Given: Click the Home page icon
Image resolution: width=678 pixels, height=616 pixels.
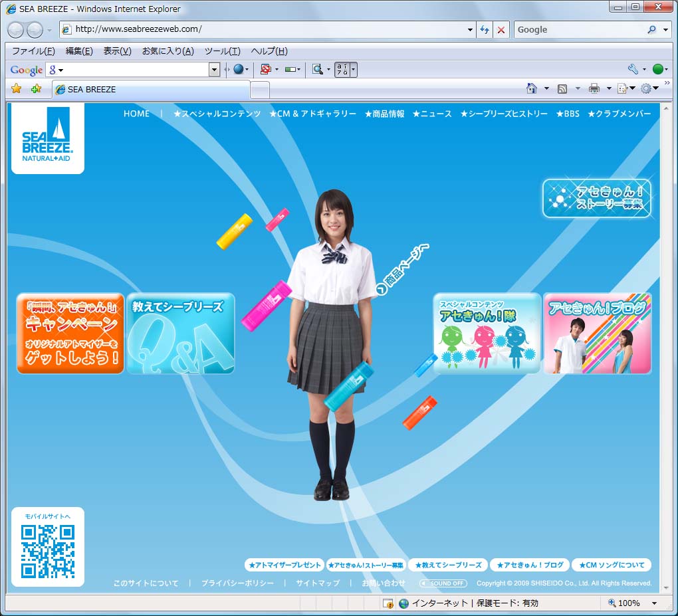Looking at the screenshot, I should click(531, 88).
